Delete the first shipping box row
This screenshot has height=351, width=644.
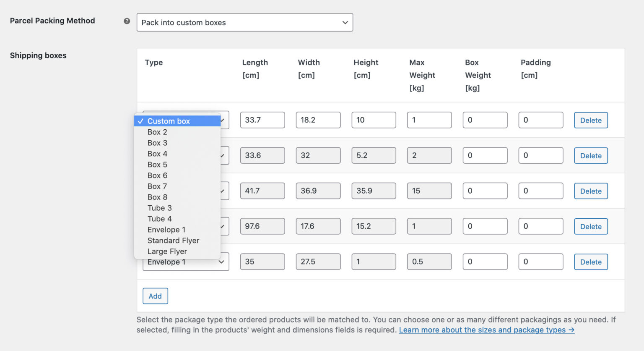[591, 120]
